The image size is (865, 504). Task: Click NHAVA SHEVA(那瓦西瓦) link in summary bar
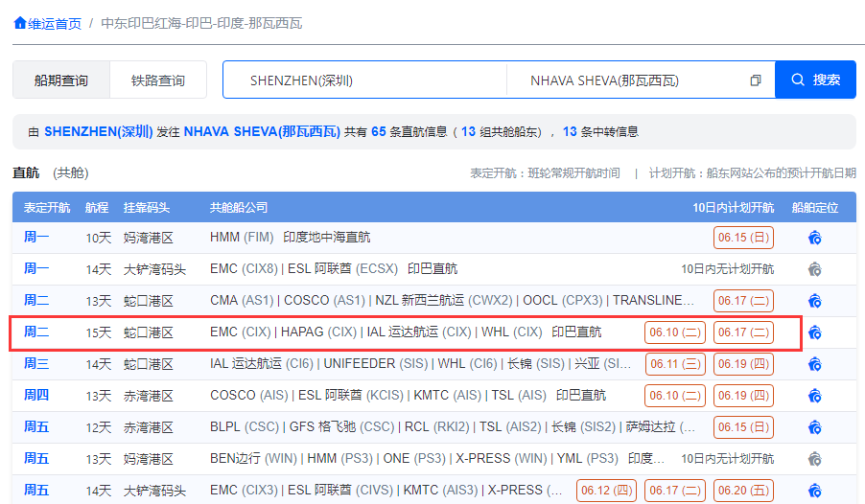point(262,132)
